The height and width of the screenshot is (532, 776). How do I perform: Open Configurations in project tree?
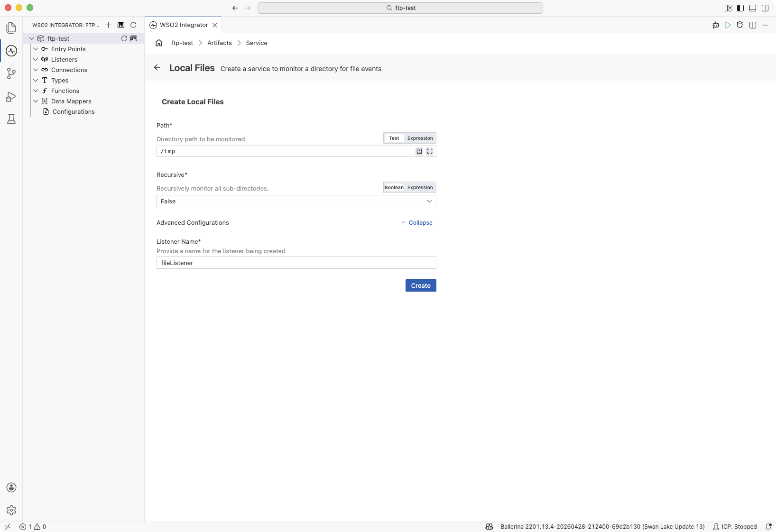click(x=74, y=111)
